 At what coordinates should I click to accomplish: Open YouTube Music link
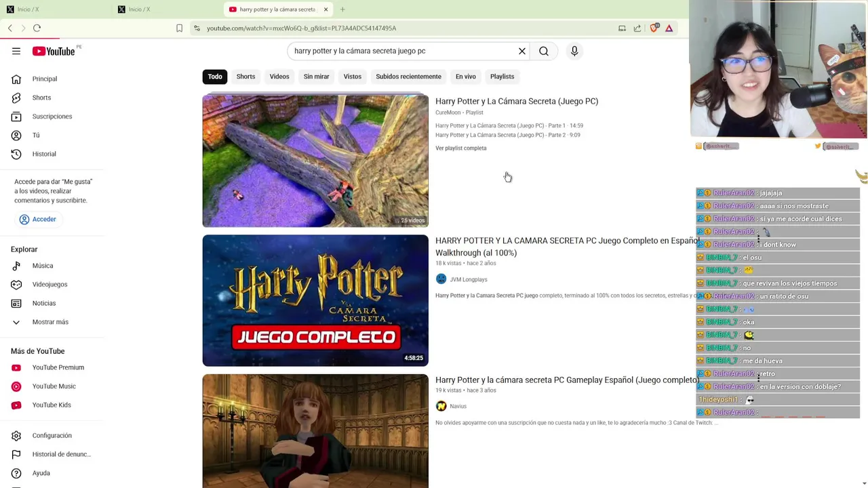tap(53, 386)
